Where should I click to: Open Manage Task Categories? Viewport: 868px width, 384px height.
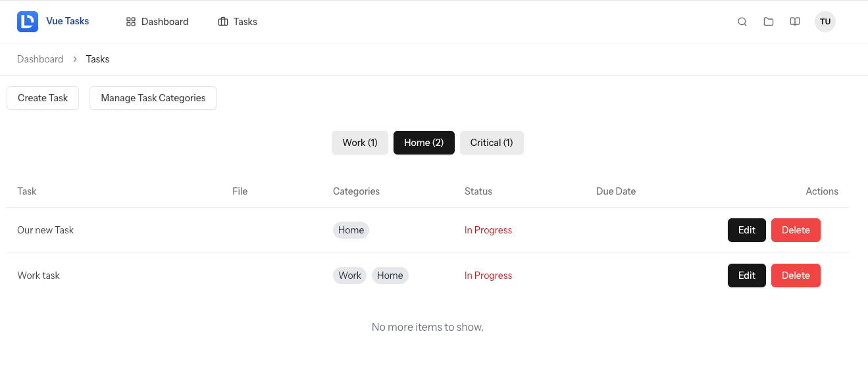[x=153, y=98]
